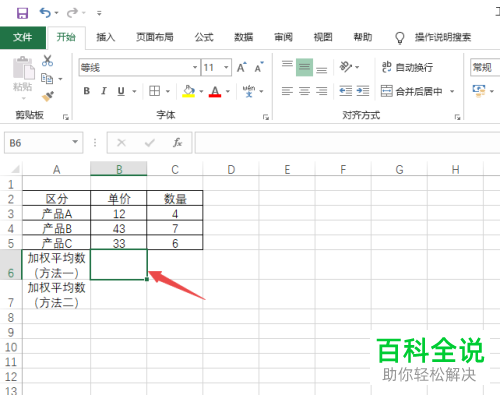Screen dimensions: 500x395
Task: Select Center horizontal alignment icon
Action: (304, 91)
